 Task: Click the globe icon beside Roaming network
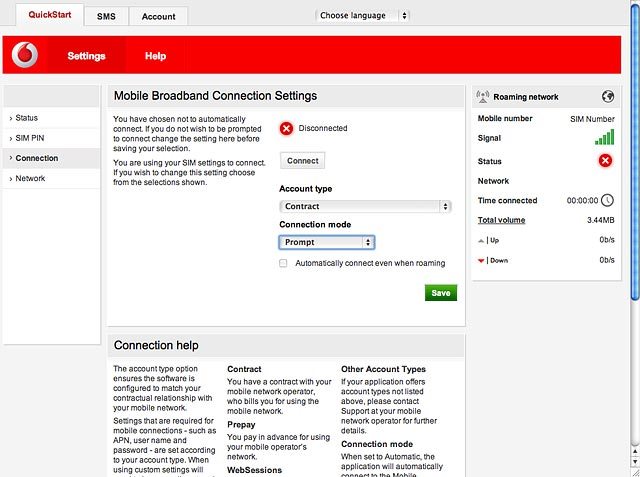[x=608, y=97]
